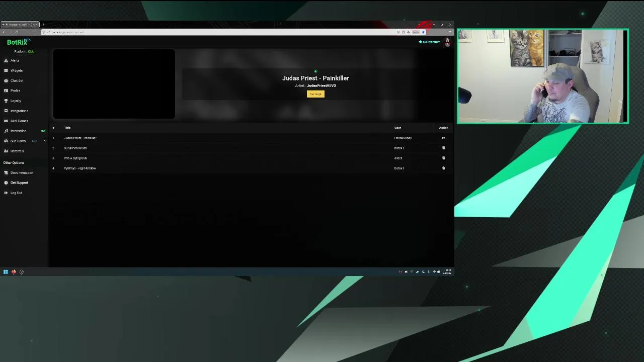Click the Loyalty trophy icon

[x=6, y=101]
